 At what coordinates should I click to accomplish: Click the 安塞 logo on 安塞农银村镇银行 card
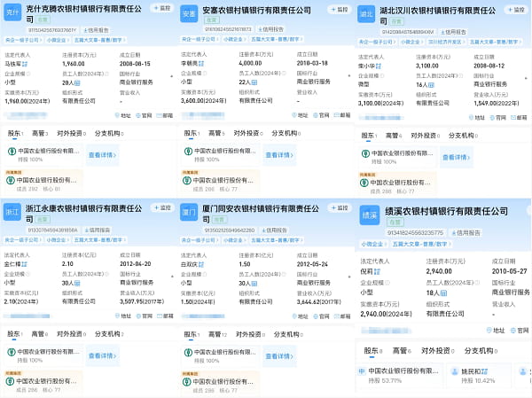click(189, 14)
